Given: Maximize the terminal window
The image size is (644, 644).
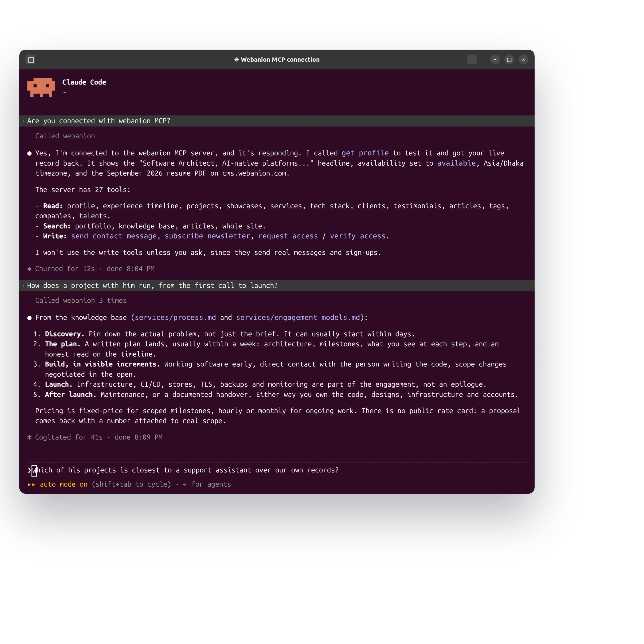Looking at the screenshot, I should point(509,60).
